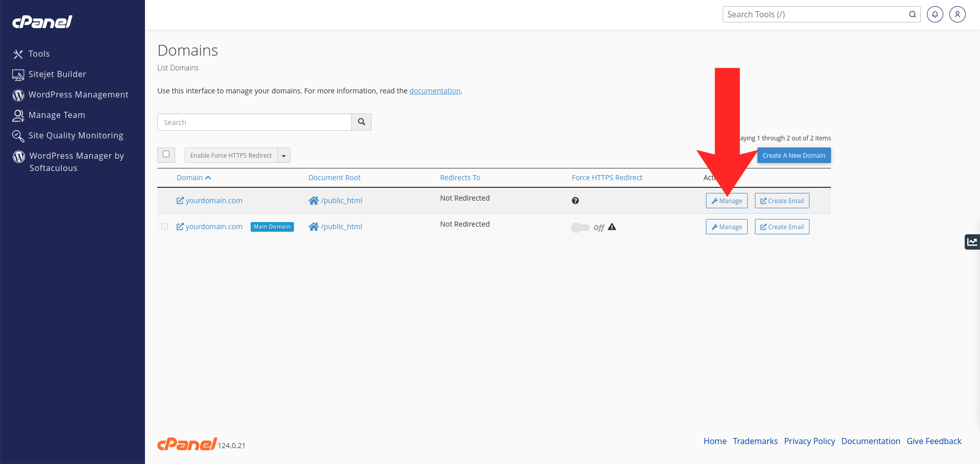This screenshot has height=464, width=980.
Task: Open Tools from the sidebar
Action: point(39,54)
